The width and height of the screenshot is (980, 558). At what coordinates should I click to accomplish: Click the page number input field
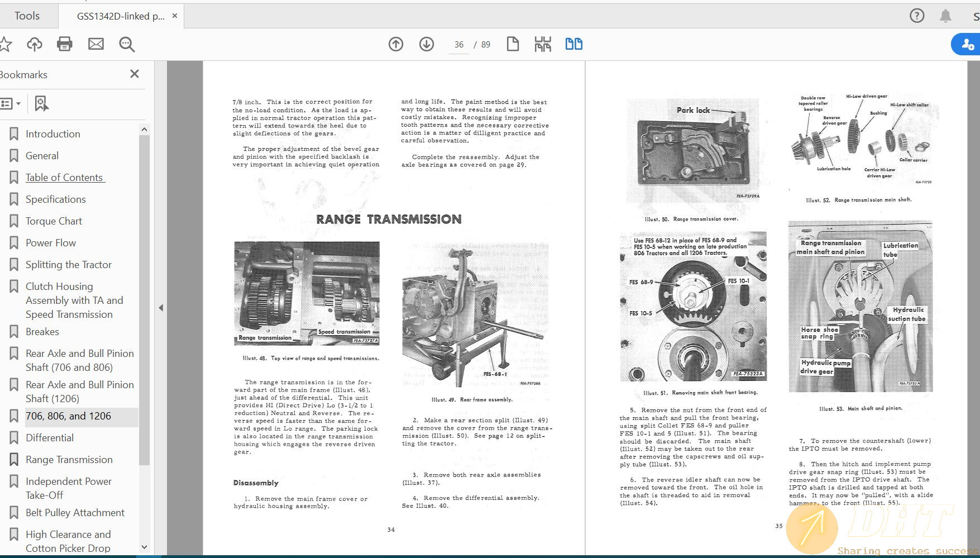pyautogui.click(x=459, y=45)
